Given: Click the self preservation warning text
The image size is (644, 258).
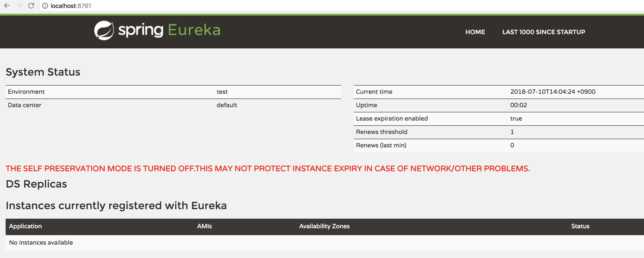Looking at the screenshot, I should [x=268, y=169].
